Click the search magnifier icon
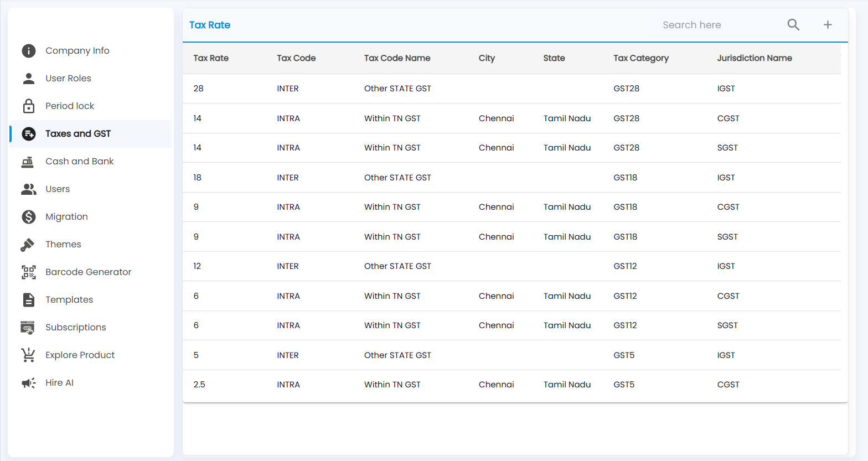This screenshot has width=868, height=461. point(793,25)
